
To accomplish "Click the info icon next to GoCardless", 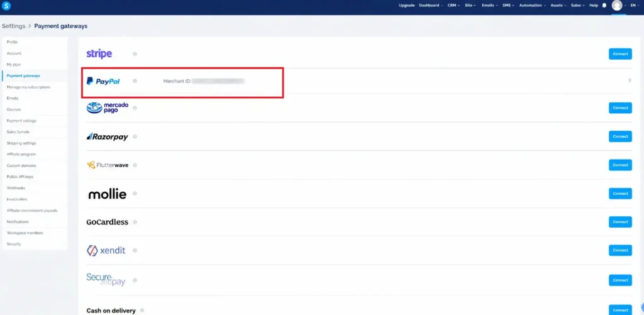I will [135, 222].
